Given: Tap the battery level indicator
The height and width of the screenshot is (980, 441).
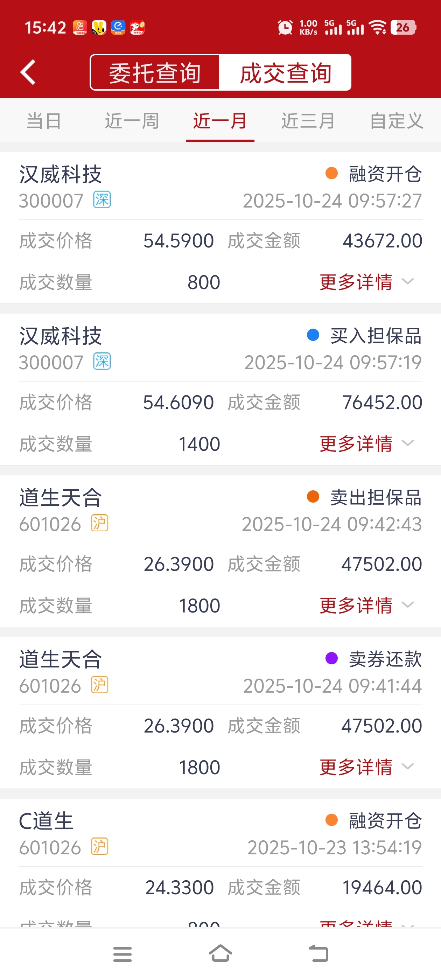Looking at the screenshot, I should click(x=403, y=27).
